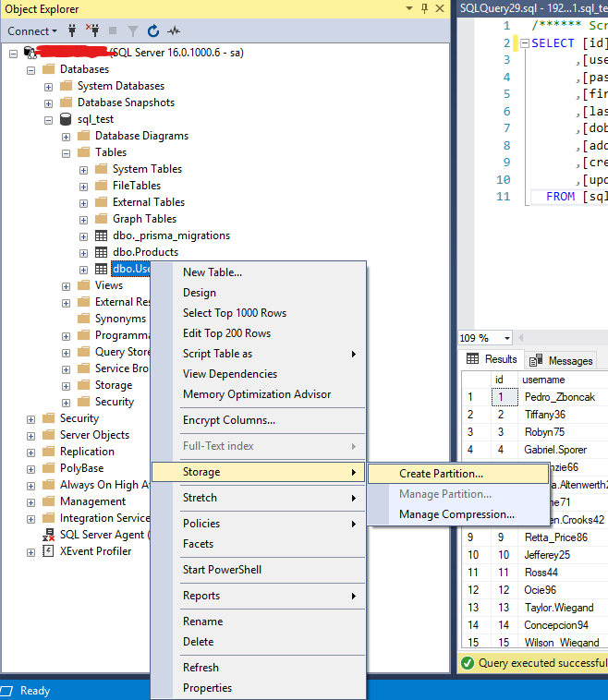The height and width of the screenshot is (700, 608).
Task: Collapse the SELECT statement outline box
Action: [525, 43]
